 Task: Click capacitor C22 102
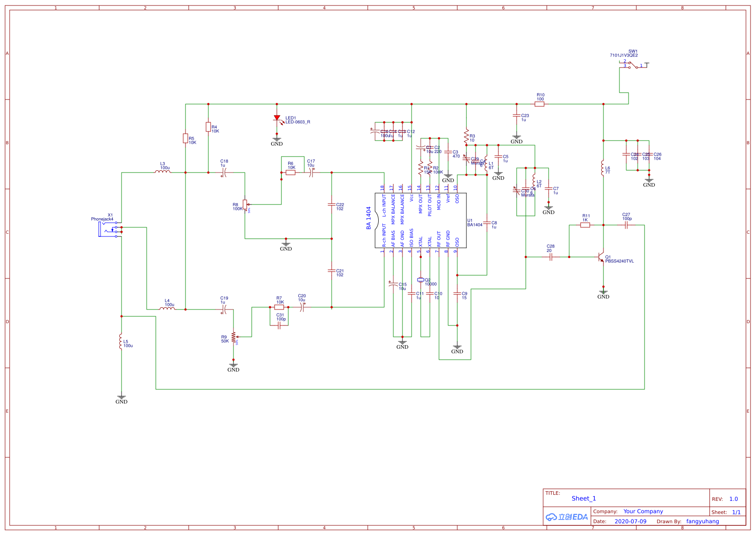(x=332, y=205)
